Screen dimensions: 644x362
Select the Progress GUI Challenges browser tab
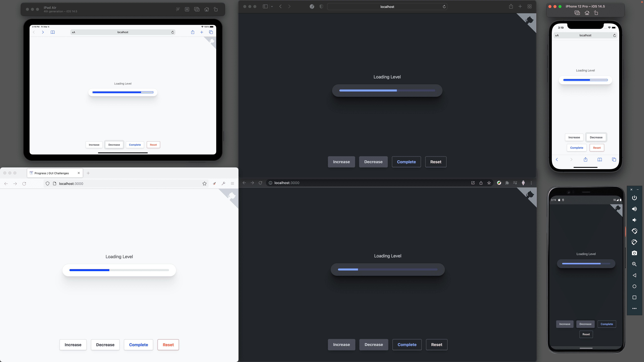(x=53, y=173)
